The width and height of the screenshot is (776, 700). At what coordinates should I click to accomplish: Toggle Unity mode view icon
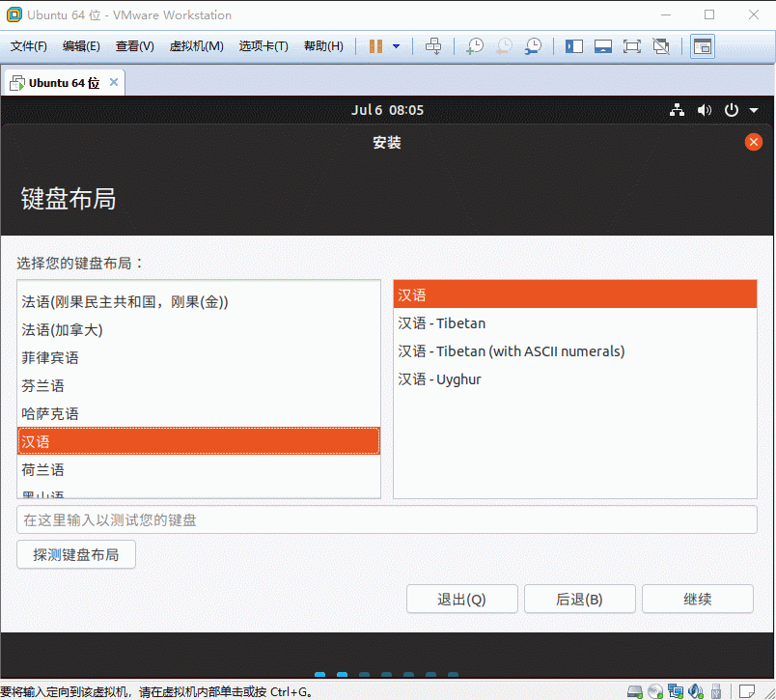click(x=661, y=46)
